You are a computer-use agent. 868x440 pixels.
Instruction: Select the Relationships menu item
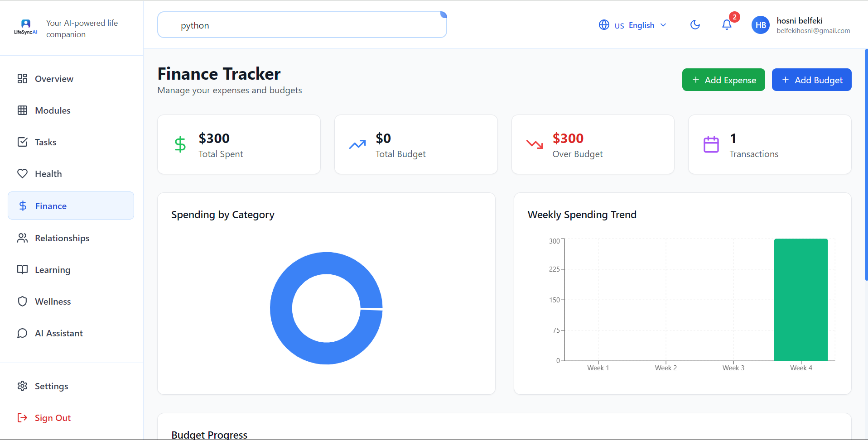(71, 238)
